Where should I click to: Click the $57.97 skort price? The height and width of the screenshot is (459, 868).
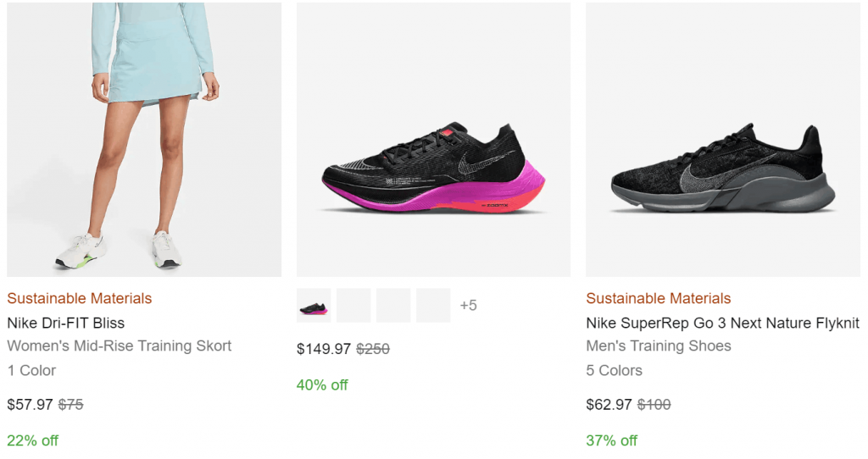[30, 404]
